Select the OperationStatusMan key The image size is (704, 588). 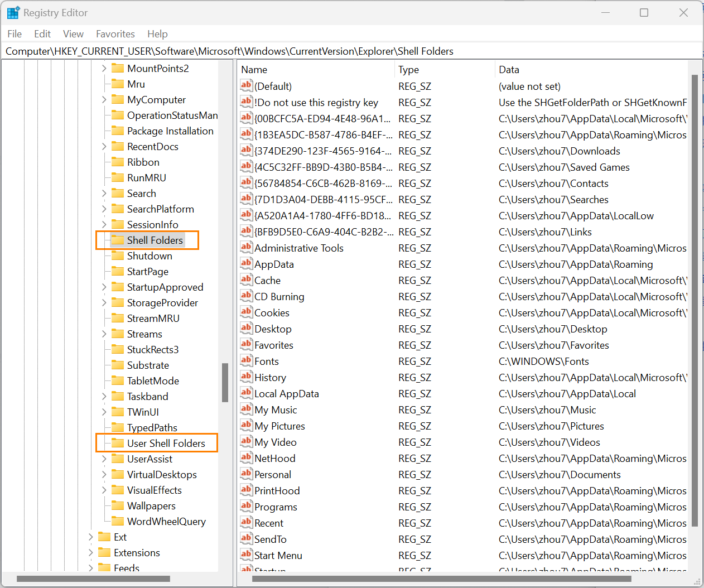[x=172, y=115]
